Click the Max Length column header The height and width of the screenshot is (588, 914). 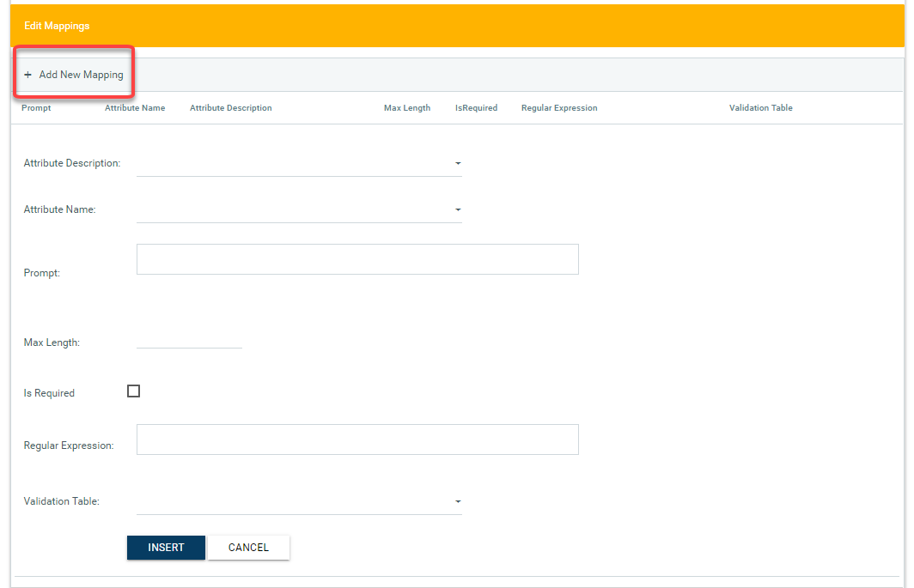pos(407,108)
